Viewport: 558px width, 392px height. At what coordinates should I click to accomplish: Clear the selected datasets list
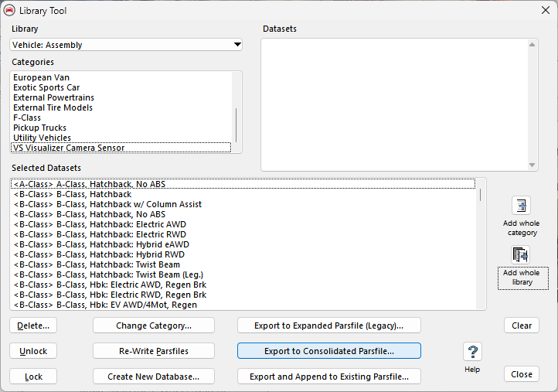522,326
